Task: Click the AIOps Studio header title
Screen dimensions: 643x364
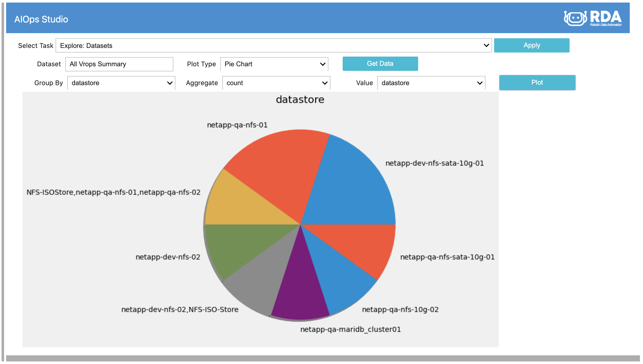Action: pos(42,19)
